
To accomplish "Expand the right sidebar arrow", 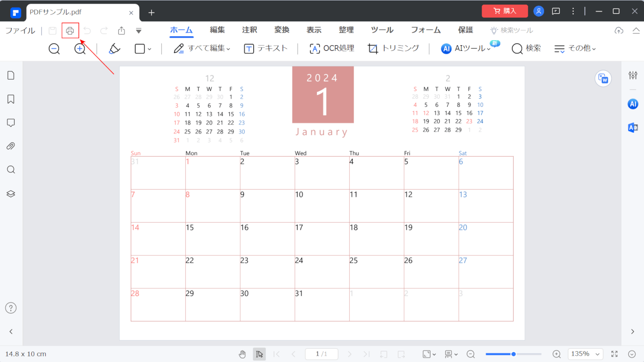I will (x=633, y=332).
